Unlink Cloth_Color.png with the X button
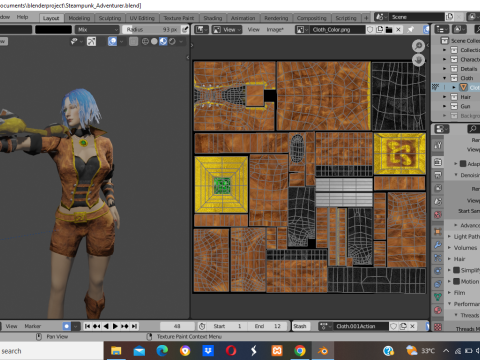Viewport: 480px width, 360px height. point(398,30)
